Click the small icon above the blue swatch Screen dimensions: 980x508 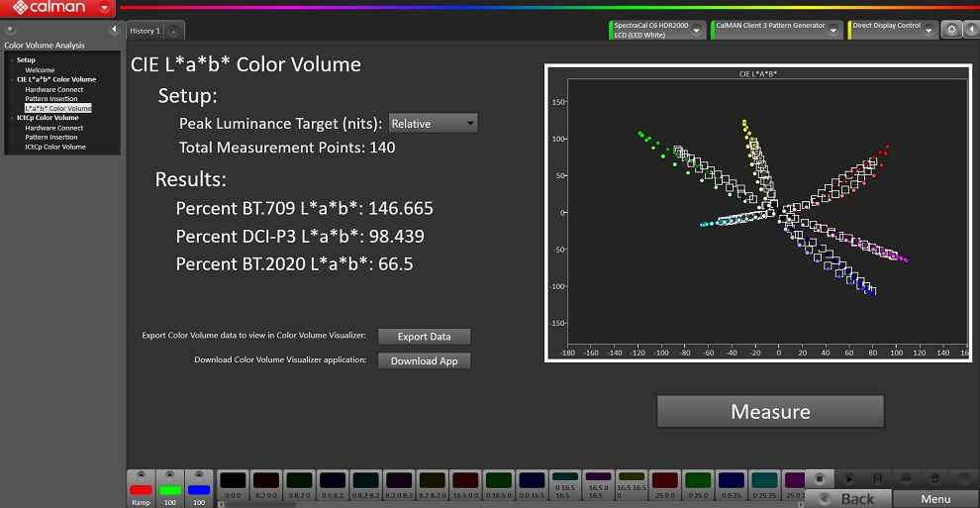(199, 475)
